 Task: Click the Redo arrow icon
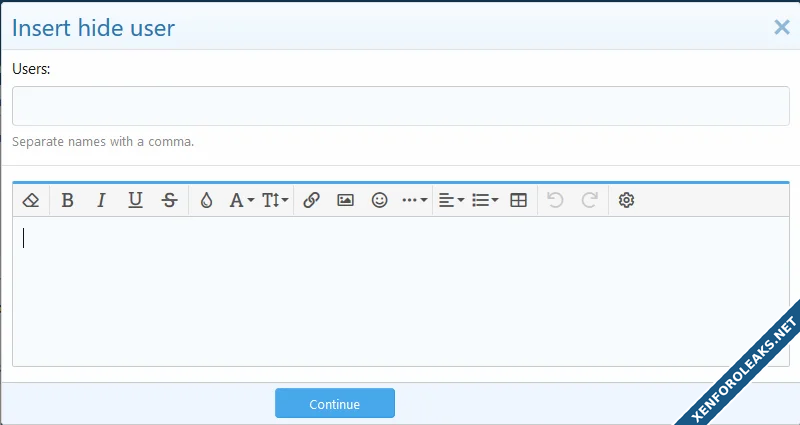click(x=590, y=200)
